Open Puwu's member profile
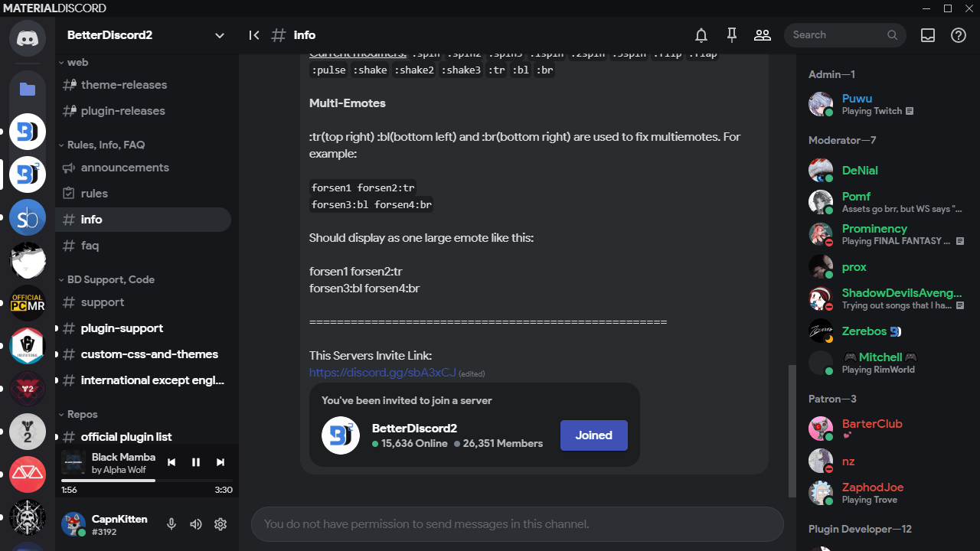This screenshot has width=980, height=551. (x=885, y=104)
